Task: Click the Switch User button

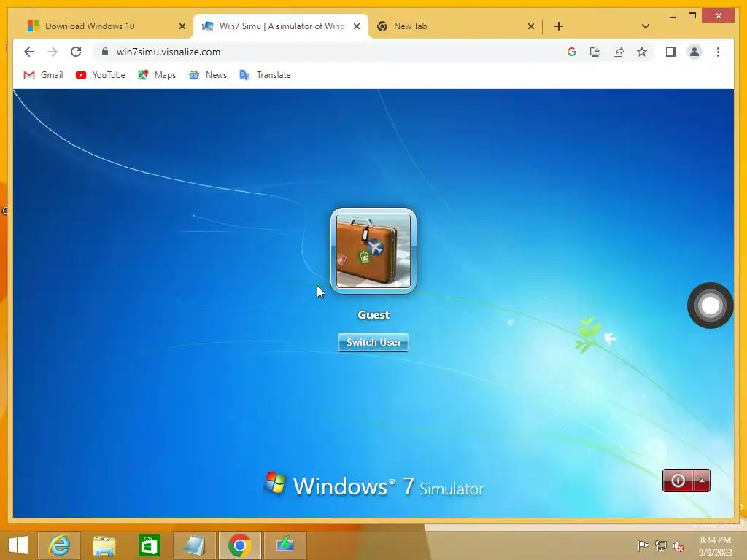Action: pos(373,342)
